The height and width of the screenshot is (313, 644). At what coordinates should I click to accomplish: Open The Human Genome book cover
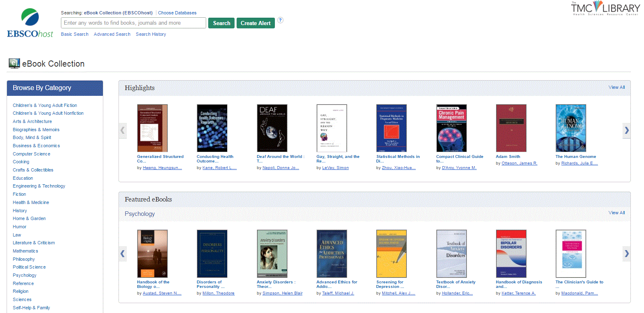pos(571,128)
